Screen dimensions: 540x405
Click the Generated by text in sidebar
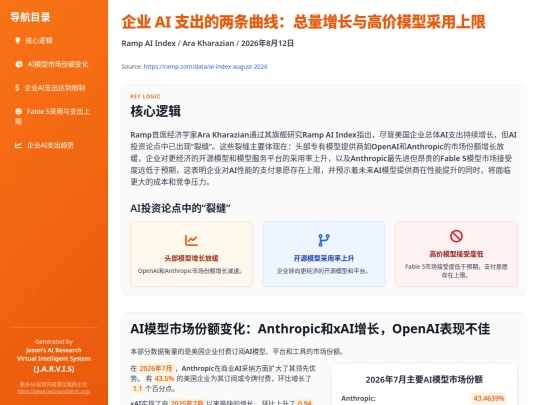coord(54,342)
